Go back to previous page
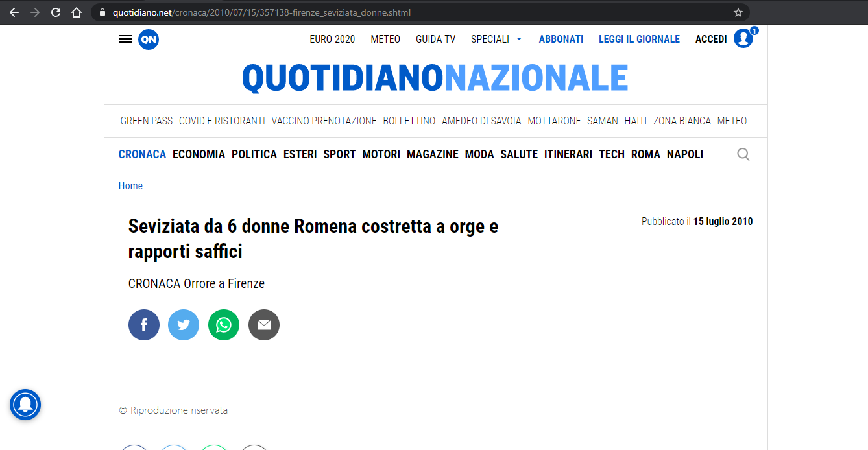The image size is (868, 450). click(14, 12)
